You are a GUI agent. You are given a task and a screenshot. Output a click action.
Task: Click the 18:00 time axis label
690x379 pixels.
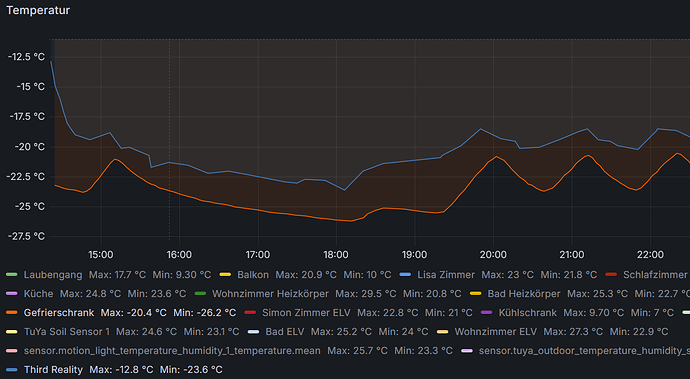pyautogui.click(x=336, y=254)
